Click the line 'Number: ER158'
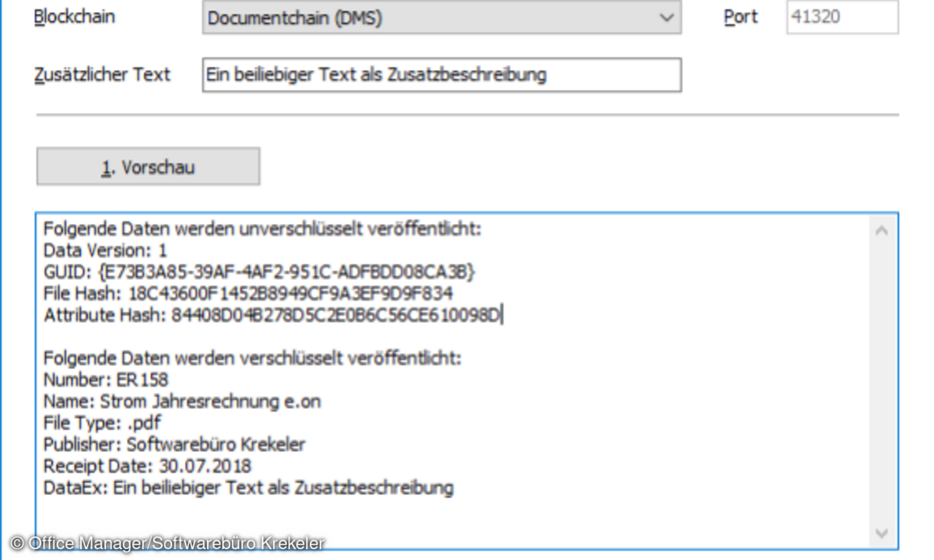The width and height of the screenshot is (934, 560). coord(105,380)
